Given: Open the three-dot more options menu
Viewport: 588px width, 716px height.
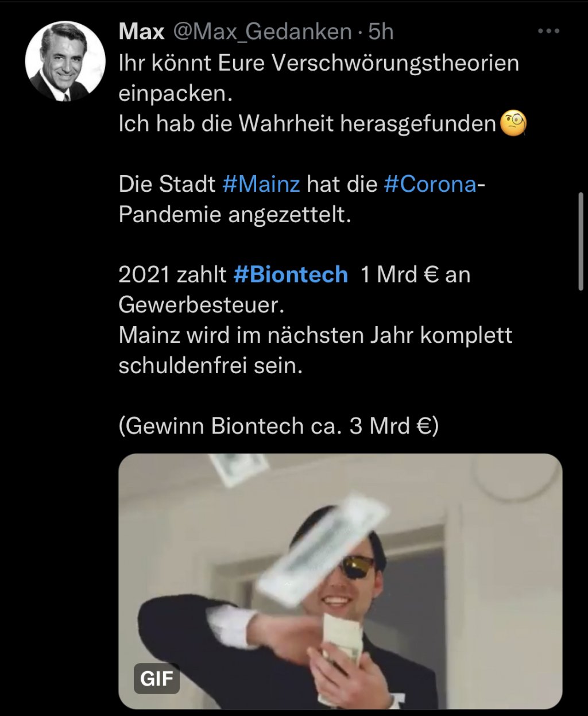Looking at the screenshot, I should click(x=548, y=32).
